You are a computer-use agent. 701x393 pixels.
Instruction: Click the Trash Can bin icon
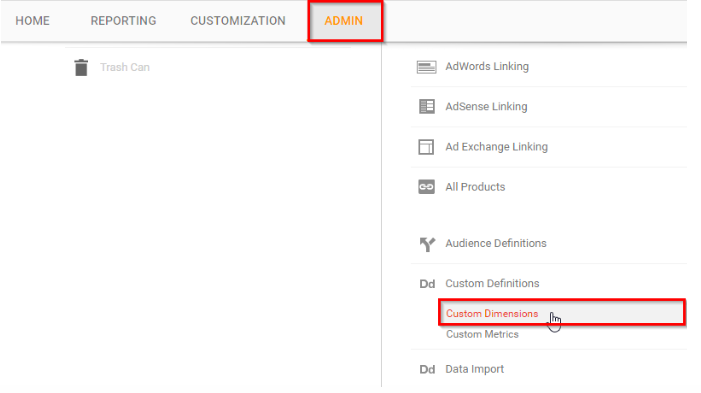(81, 68)
